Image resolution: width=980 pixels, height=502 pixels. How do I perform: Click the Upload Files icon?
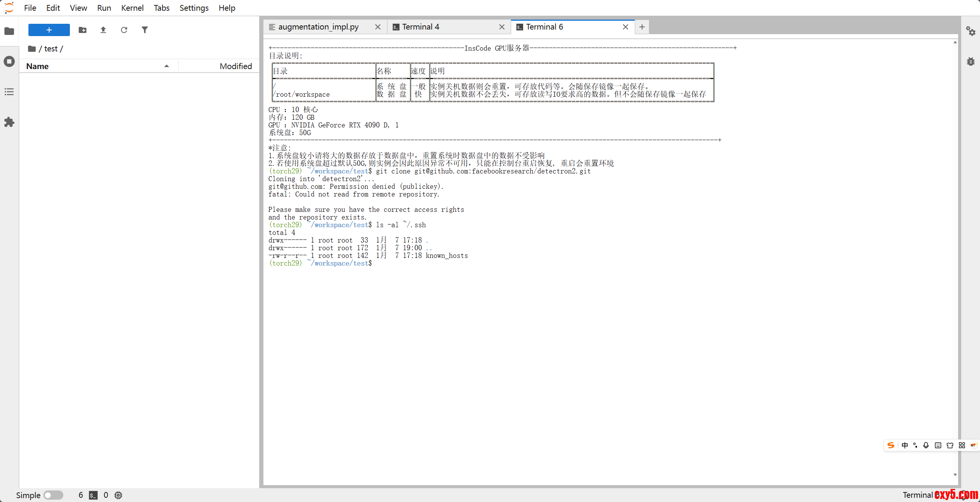[x=103, y=30]
